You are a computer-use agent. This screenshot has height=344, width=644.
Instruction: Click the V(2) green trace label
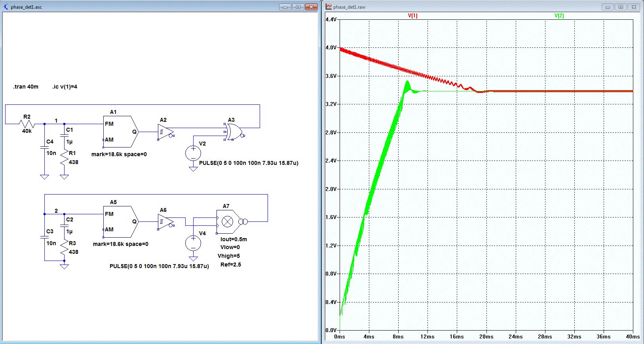559,16
